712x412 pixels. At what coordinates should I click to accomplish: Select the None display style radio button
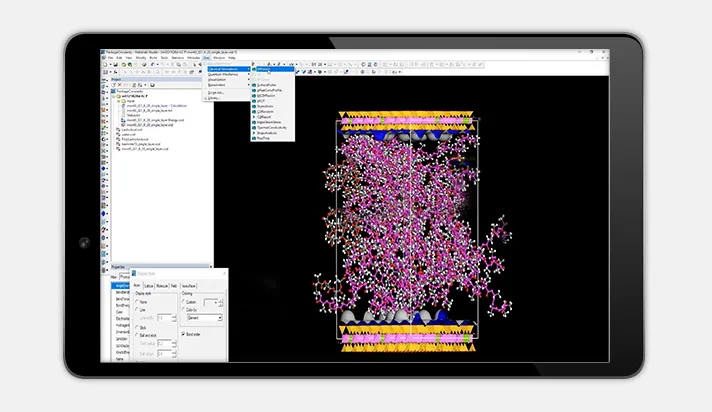click(135, 301)
